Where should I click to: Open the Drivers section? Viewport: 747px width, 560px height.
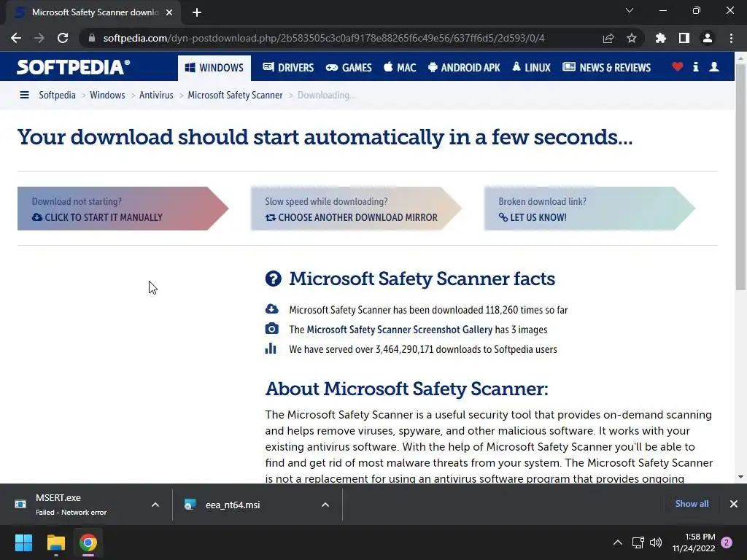click(x=288, y=68)
